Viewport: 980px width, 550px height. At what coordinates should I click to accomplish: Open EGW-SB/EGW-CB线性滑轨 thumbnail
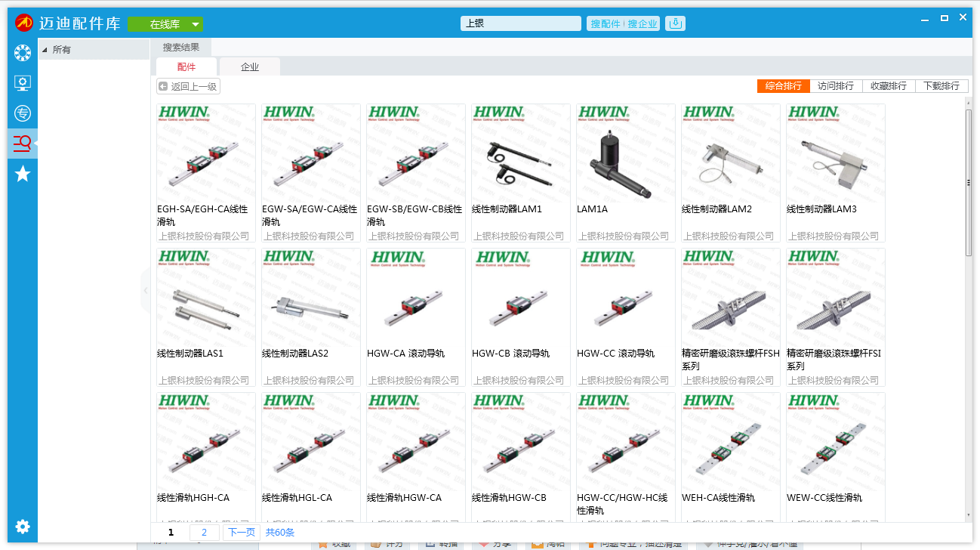[416, 153]
